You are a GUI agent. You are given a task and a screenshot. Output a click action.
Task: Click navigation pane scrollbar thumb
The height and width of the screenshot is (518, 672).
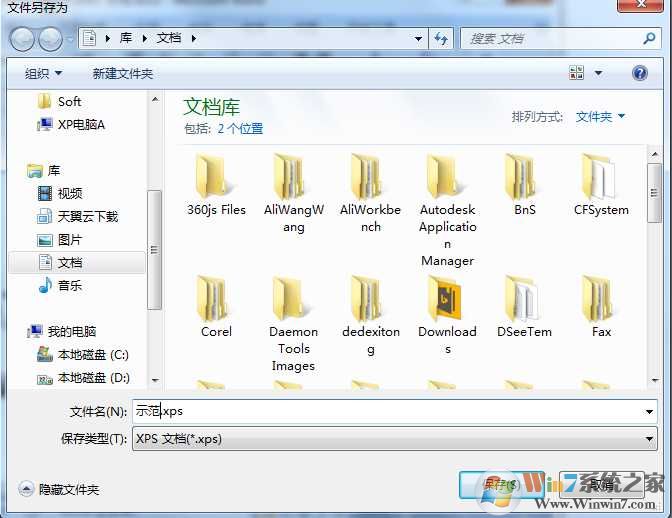click(x=154, y=250)
